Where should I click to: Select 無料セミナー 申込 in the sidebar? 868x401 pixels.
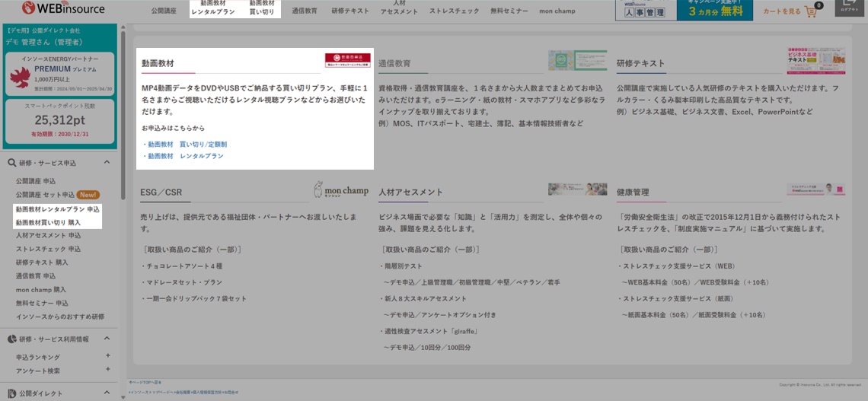(42, 303)
